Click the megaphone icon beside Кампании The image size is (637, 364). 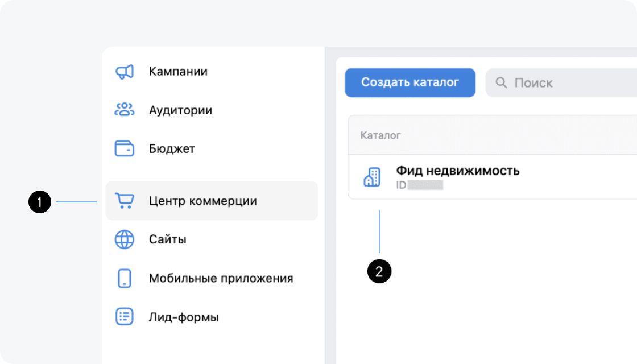click(125, 72)
